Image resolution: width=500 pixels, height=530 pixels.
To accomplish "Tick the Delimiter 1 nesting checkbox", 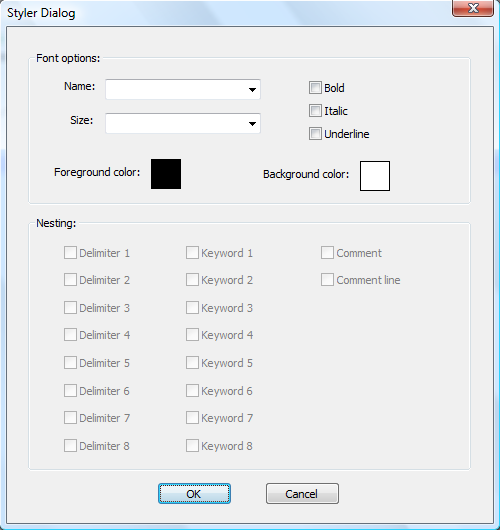I will [70, 252].
